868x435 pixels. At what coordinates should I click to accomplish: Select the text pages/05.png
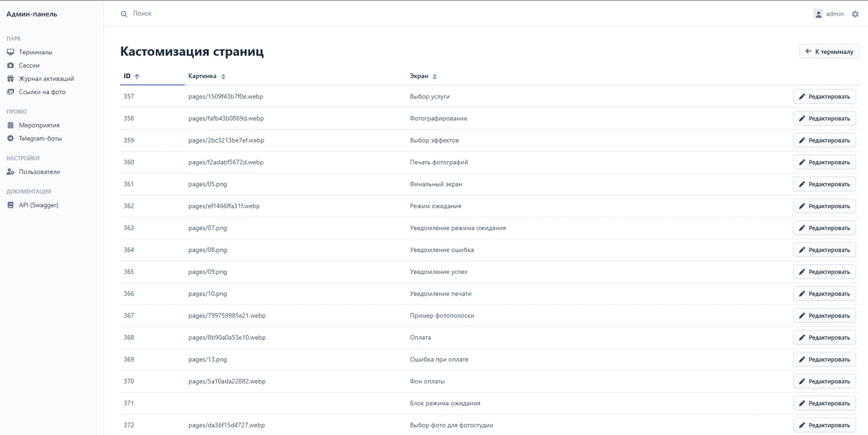click(208, 184)
